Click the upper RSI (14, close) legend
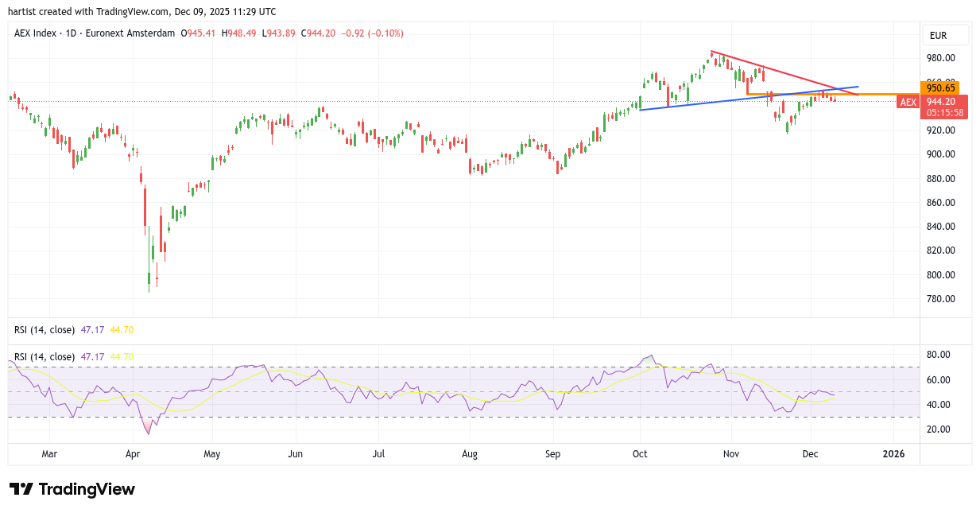 (45, 329)
